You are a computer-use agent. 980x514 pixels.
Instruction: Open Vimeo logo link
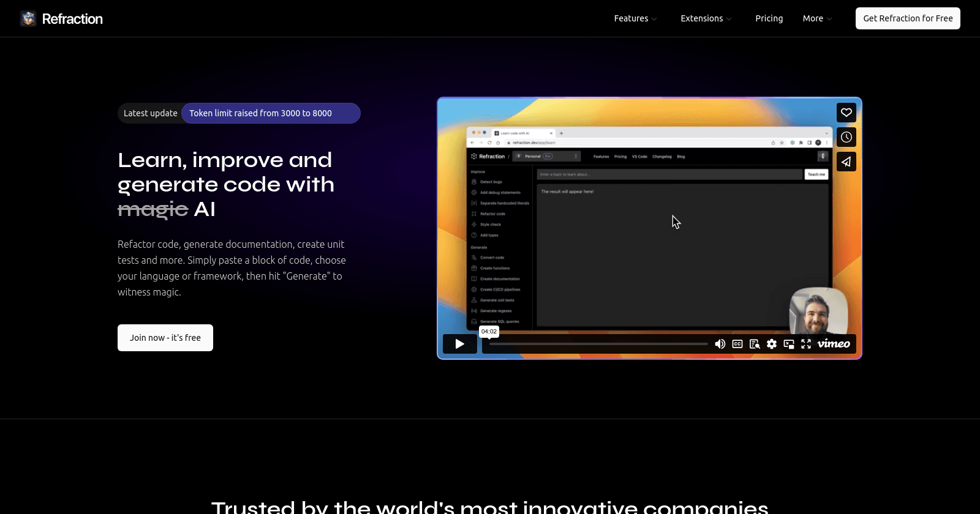coord(834,344)
